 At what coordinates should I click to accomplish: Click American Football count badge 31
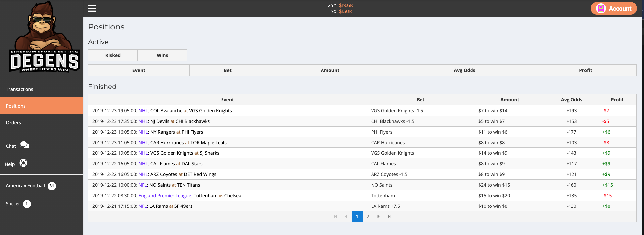click(52, 186)
